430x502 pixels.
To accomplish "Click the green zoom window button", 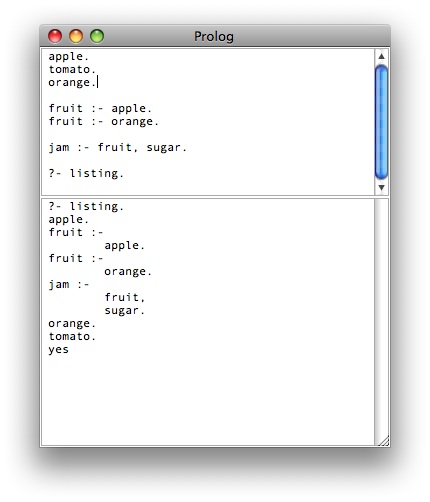I will pos(97,36).
